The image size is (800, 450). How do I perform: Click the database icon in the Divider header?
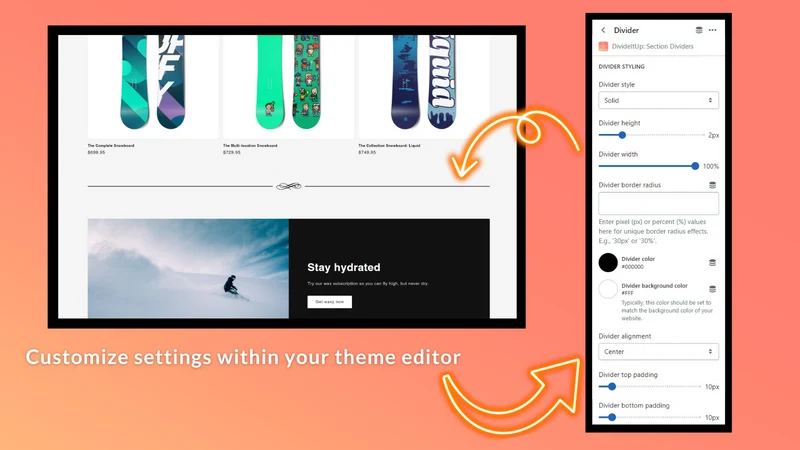tap(699, 30)
